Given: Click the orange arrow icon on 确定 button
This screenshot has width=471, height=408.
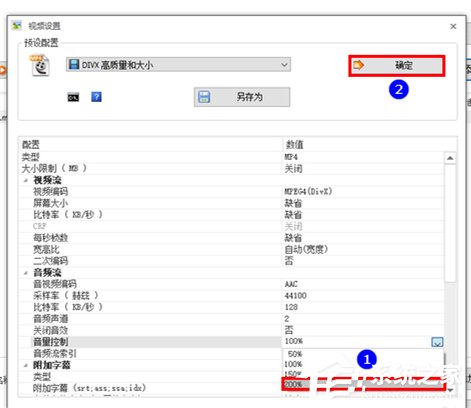Looking at the screenshot, I should pos(359,65).
